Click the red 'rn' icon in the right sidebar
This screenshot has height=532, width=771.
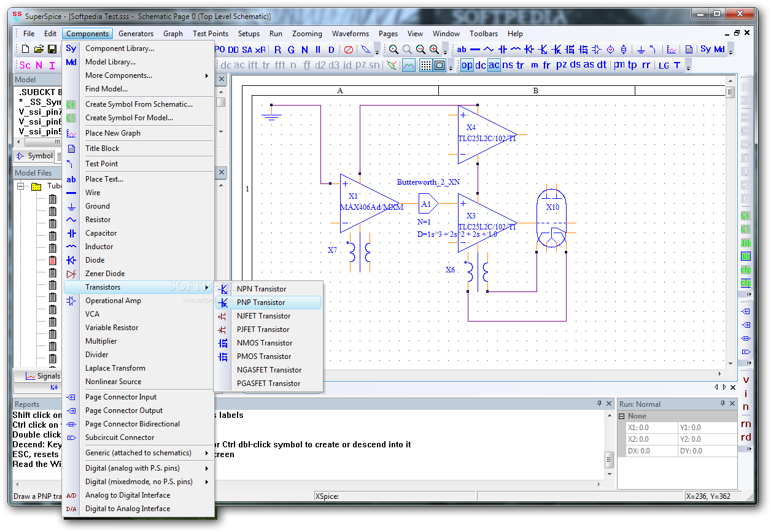(746, 423)
